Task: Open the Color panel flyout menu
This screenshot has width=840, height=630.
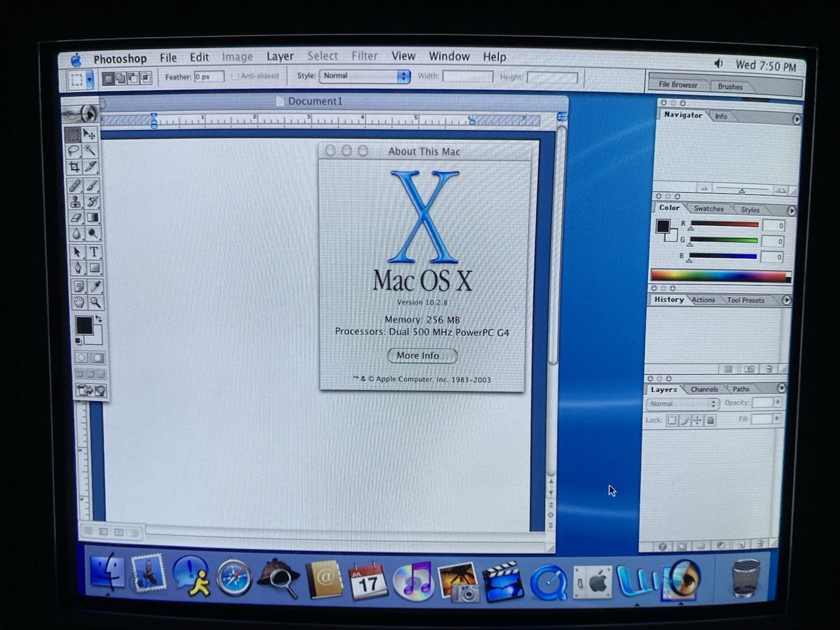Action: click(792, 211)
